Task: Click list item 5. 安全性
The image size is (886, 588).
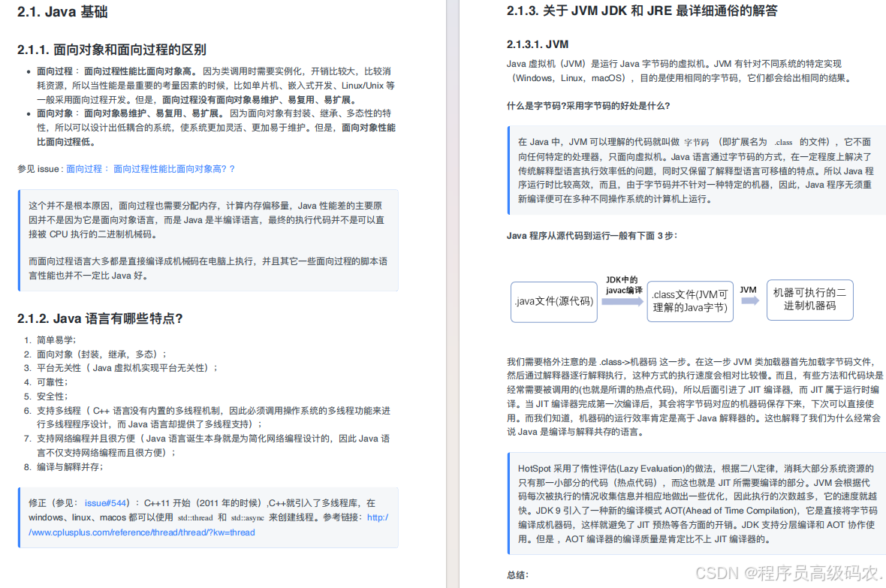Action: tap(45, 397)
